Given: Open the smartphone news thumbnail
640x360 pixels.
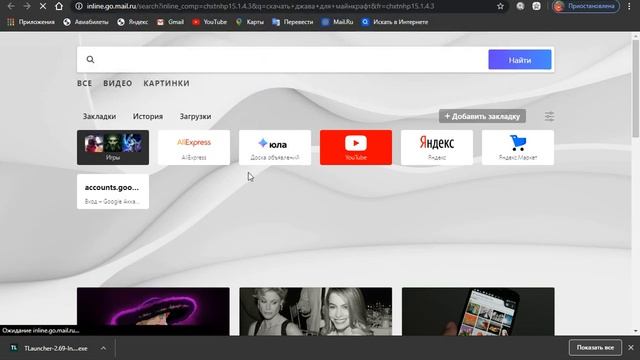Looking at the screenshot, I should coord(478,311).
